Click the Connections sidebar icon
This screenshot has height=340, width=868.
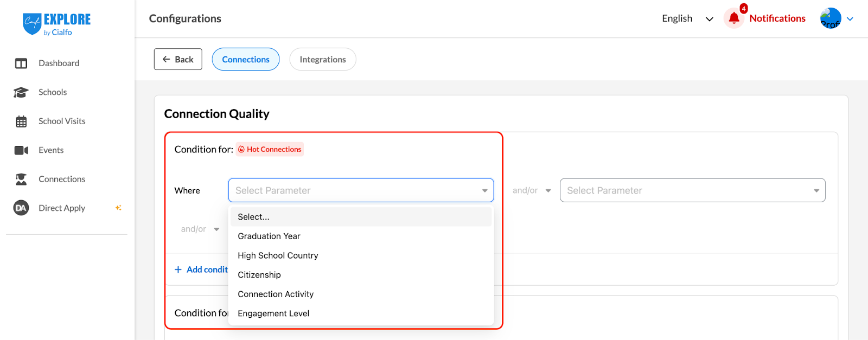(x=21, y=179)
